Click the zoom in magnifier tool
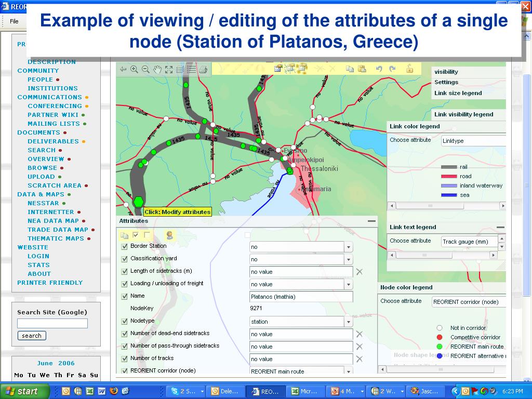The height and width of the screenshot is (399, 532). 135,69
